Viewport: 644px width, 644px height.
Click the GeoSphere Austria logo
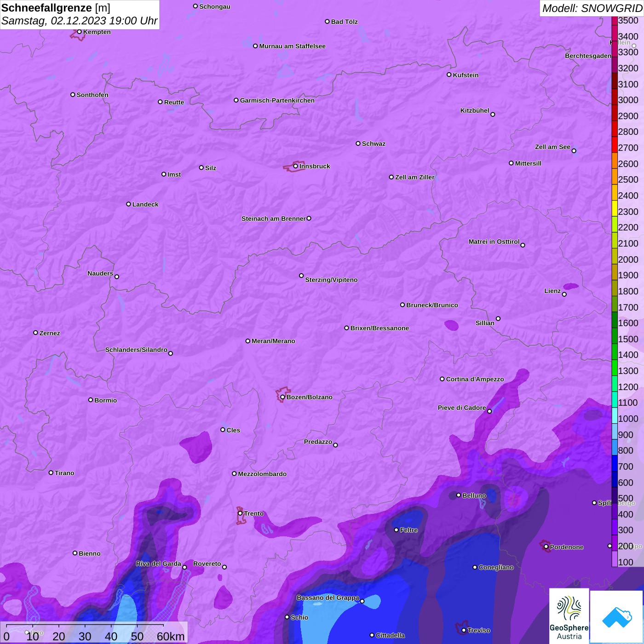pos(569,616)
